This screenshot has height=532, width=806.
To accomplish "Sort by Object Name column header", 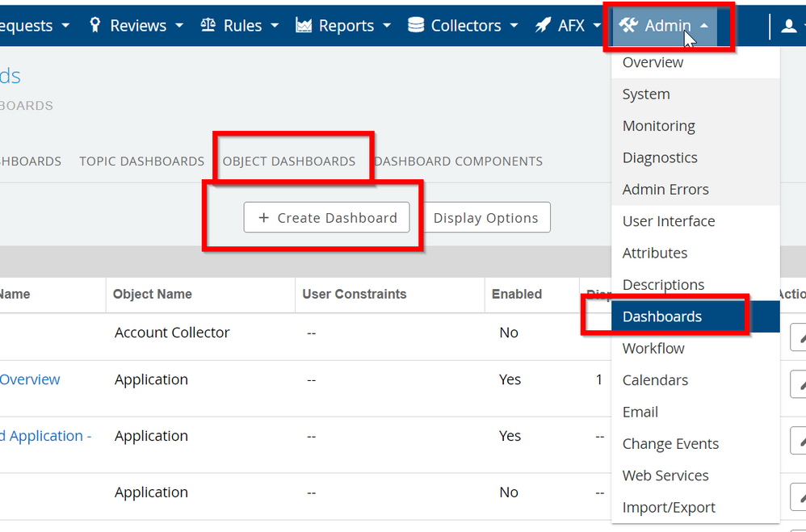I will pyautogui.click(x=153, y=295).
